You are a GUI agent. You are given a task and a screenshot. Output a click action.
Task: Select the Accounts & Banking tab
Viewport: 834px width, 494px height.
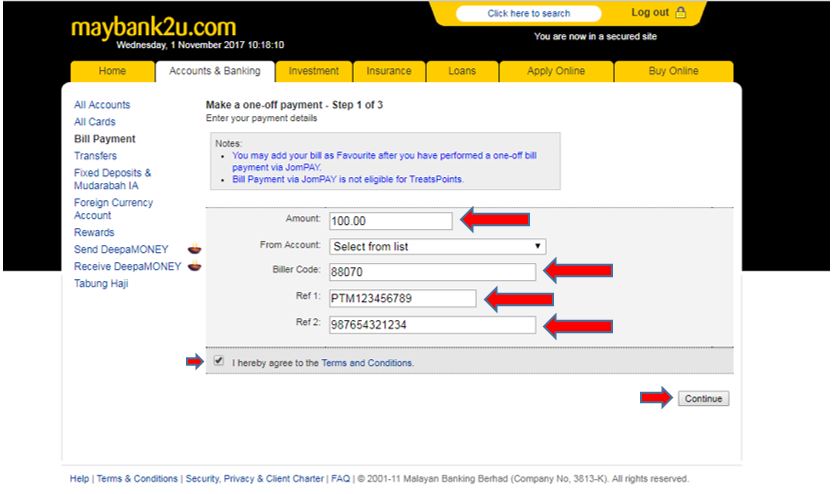coord(215,71)
